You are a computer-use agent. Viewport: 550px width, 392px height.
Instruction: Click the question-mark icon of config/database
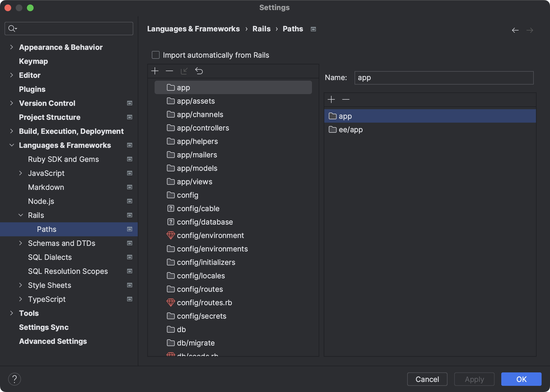pos(171,222)
